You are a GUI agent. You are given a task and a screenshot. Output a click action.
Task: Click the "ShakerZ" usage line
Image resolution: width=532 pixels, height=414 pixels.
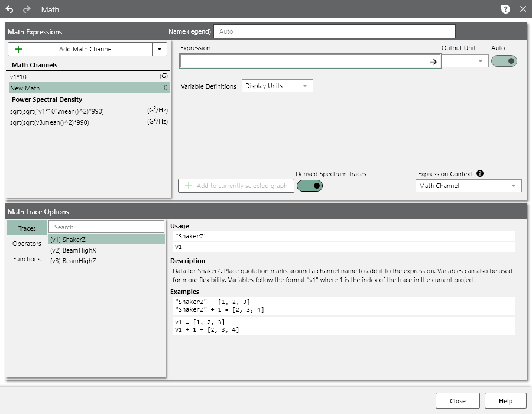pyautogui.click(x=343, y=236)
